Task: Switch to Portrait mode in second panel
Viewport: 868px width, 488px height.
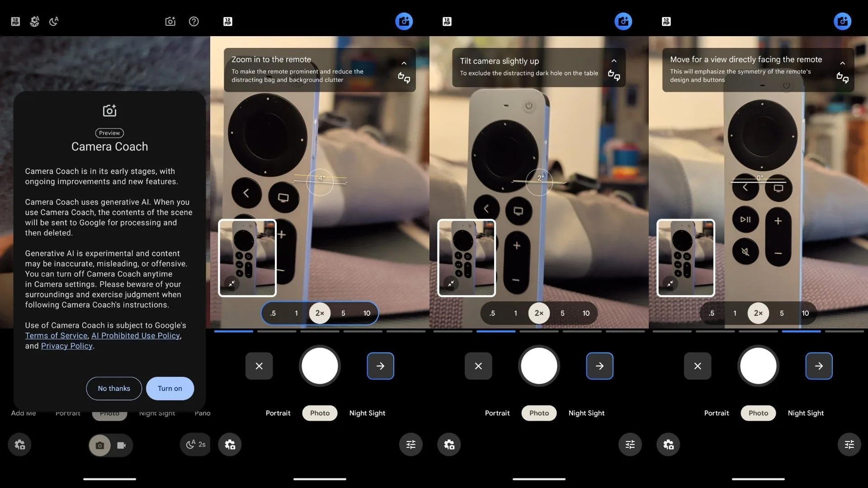Action: coord(278,413)
